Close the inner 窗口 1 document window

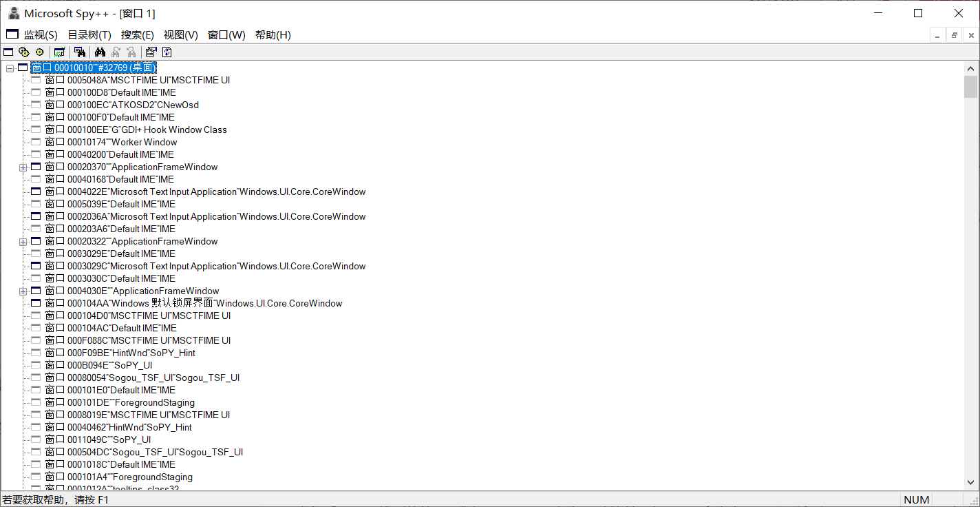tap(971, 35)
